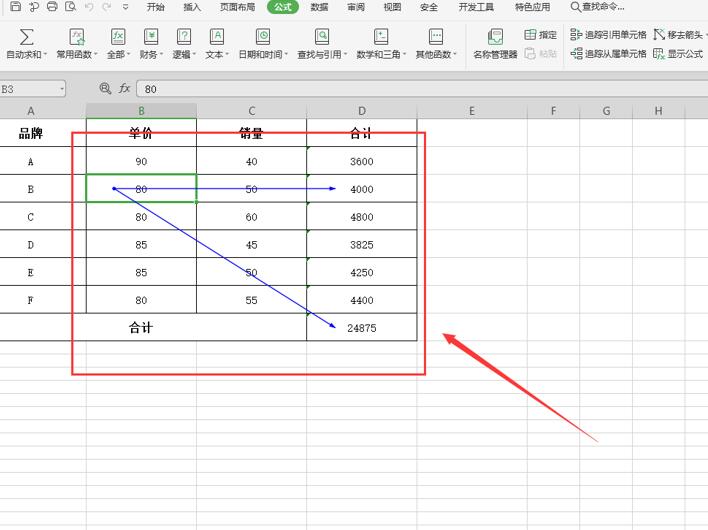Expand the Name Box B3 dropdown
Screen dimensions: 708x530
tap(62, 89)
